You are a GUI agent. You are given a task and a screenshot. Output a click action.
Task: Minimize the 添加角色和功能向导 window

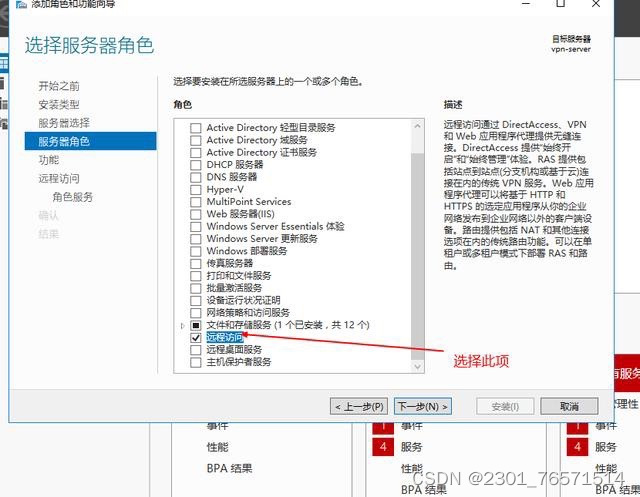(526, 4)
